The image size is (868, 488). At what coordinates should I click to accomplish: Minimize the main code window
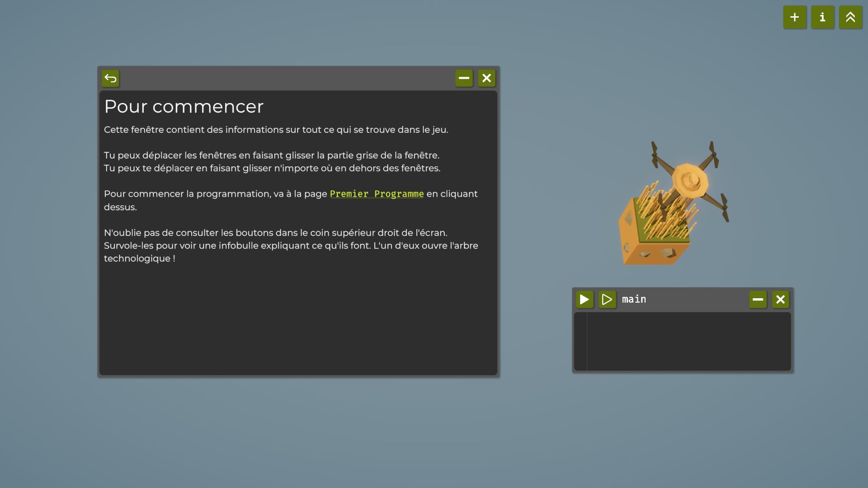758,299
